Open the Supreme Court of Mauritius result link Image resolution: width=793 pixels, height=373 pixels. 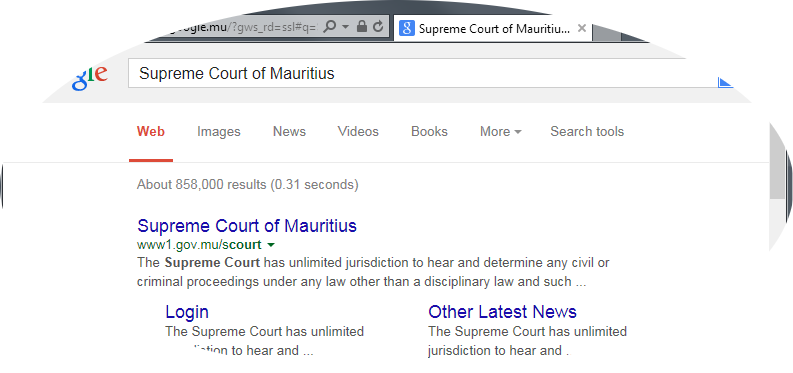coord(247,225)
